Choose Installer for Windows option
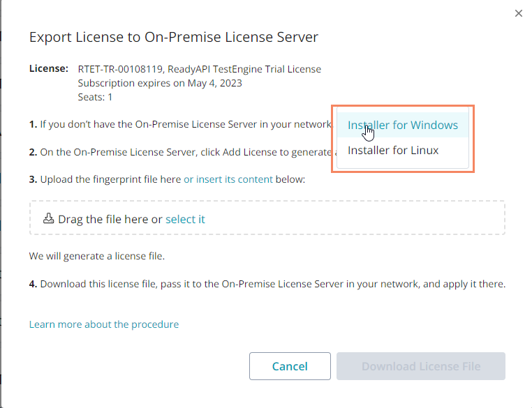This screenshot has width=532, height=408. [403, 126]
